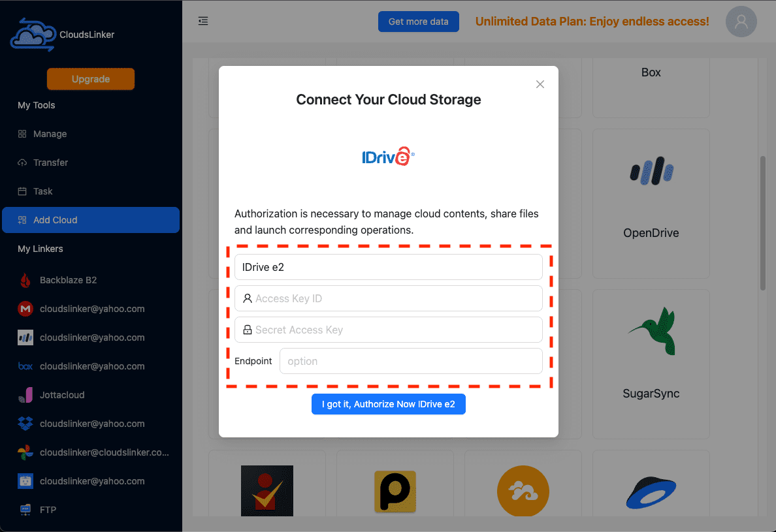Click the Jottacloud icon in sidebar
776x532 pixels.
pos(25,395)
